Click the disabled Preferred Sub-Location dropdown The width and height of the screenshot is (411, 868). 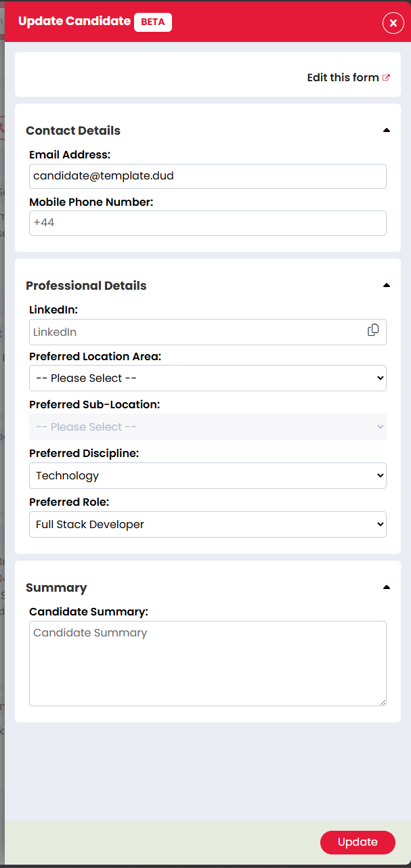(207, 427)
